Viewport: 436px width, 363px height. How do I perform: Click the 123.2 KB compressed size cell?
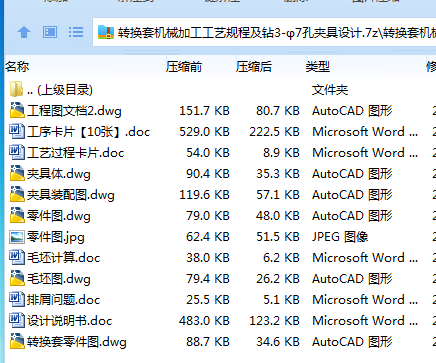click(274, 321)
